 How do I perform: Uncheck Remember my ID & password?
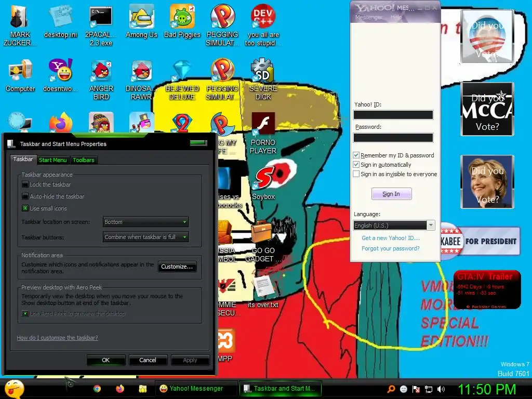356,155
